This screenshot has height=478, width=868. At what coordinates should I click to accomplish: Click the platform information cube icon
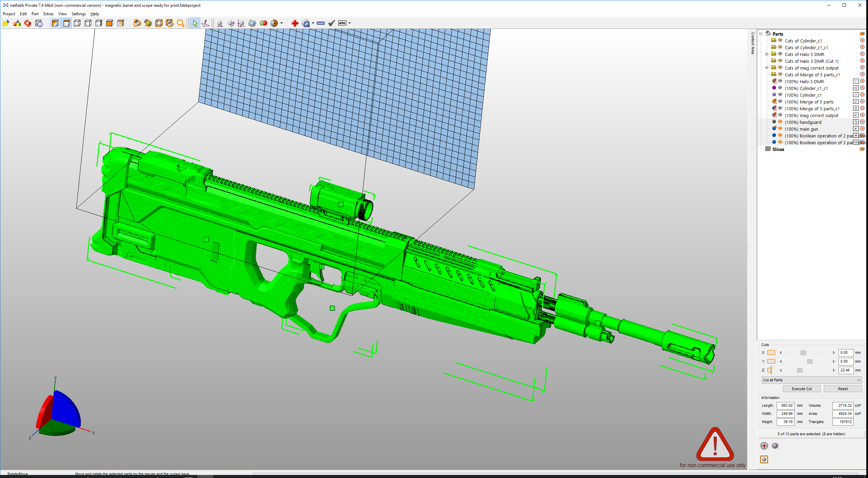click(39, 23)
